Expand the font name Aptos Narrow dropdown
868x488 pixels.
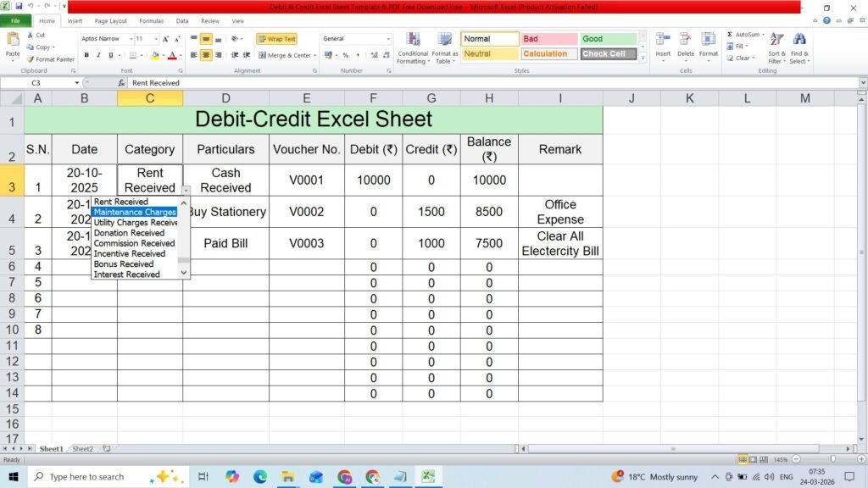pos(131,39)
